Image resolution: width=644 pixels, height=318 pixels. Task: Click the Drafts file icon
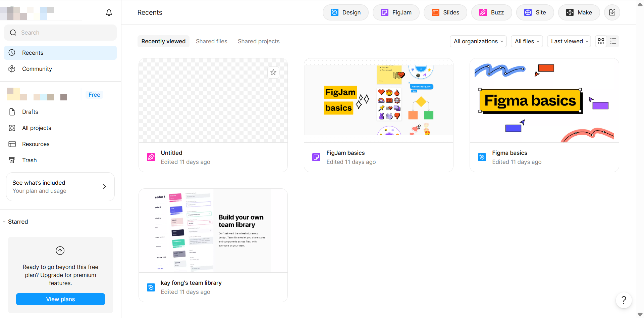pos(12,112)
